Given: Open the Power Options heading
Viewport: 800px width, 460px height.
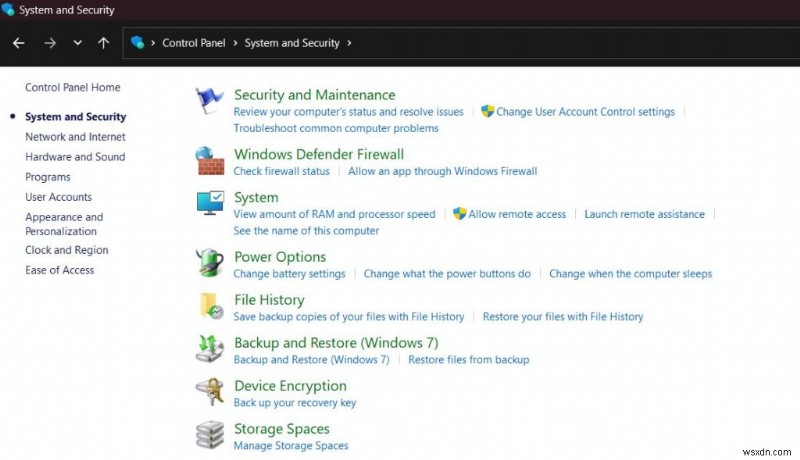Looking at the screenshot, I should (x=280, y=257).
